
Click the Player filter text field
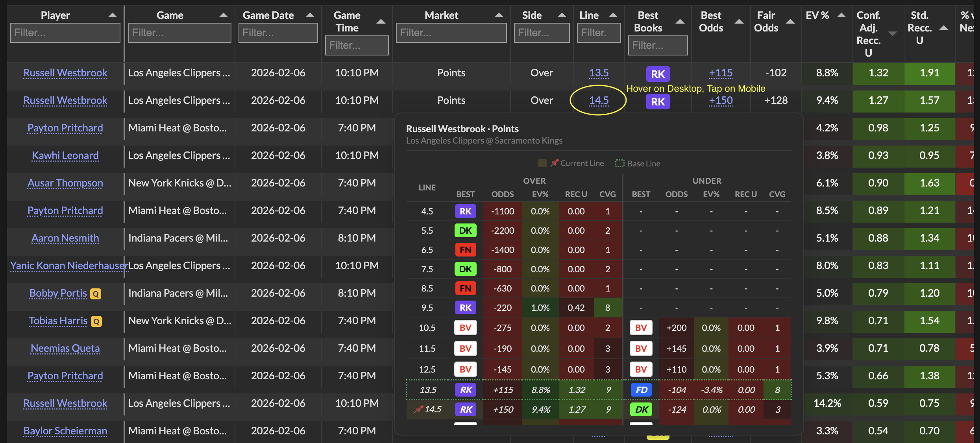pyautogui.click(x=65, y=33)
